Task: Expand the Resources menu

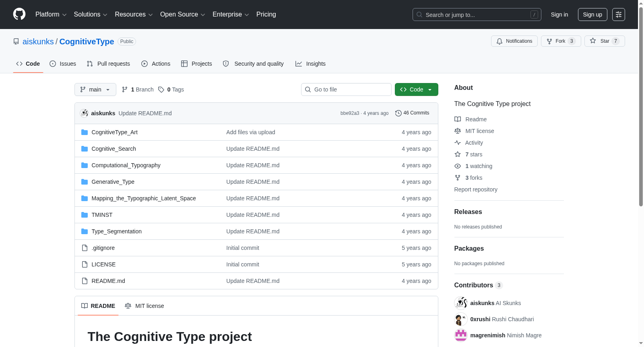Action: pyautogui.click(x=134, y=15)
